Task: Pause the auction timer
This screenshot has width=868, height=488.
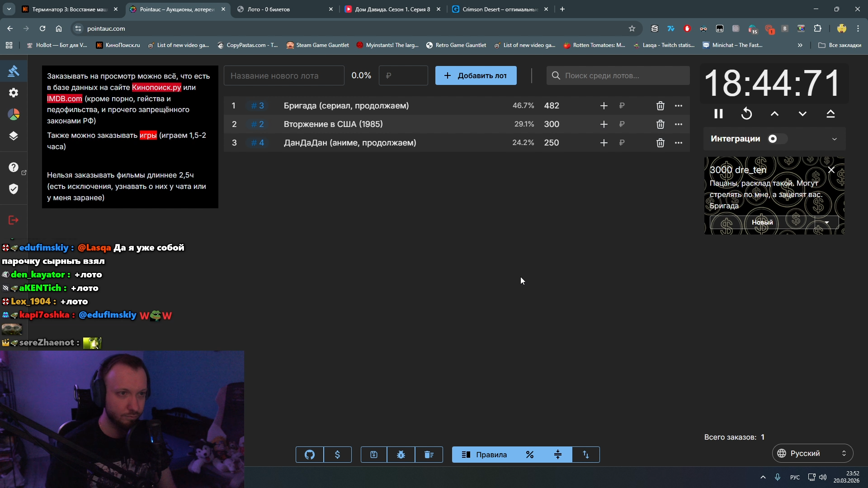Action: [x=718, y=114]
